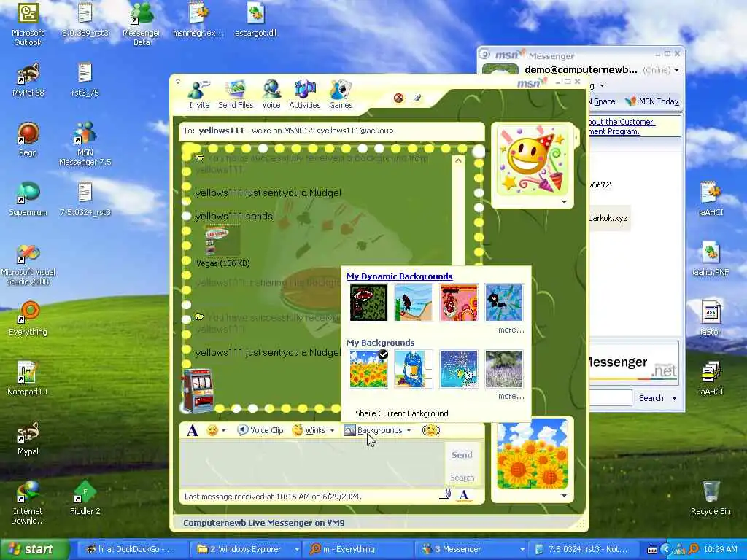This screenshot has width=747, height=560.
Task: Select the Microsoft Outlook desktop icon
Action: 28,24
